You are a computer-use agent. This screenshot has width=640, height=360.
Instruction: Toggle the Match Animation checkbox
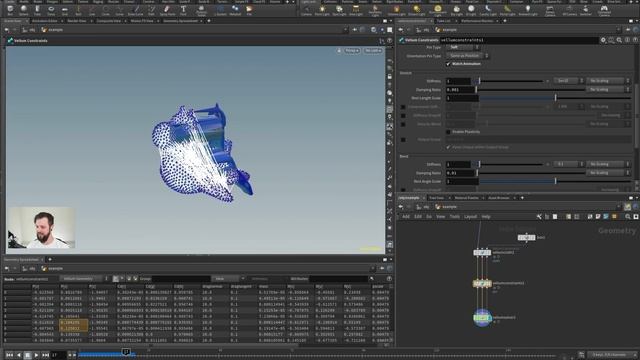coord(448,64)
